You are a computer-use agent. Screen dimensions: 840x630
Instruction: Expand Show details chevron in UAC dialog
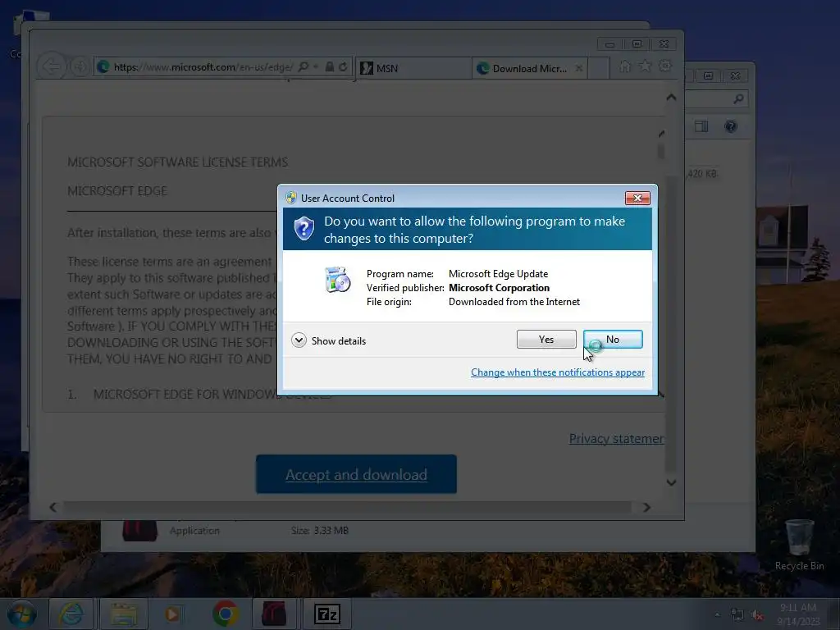click(299, 340)
